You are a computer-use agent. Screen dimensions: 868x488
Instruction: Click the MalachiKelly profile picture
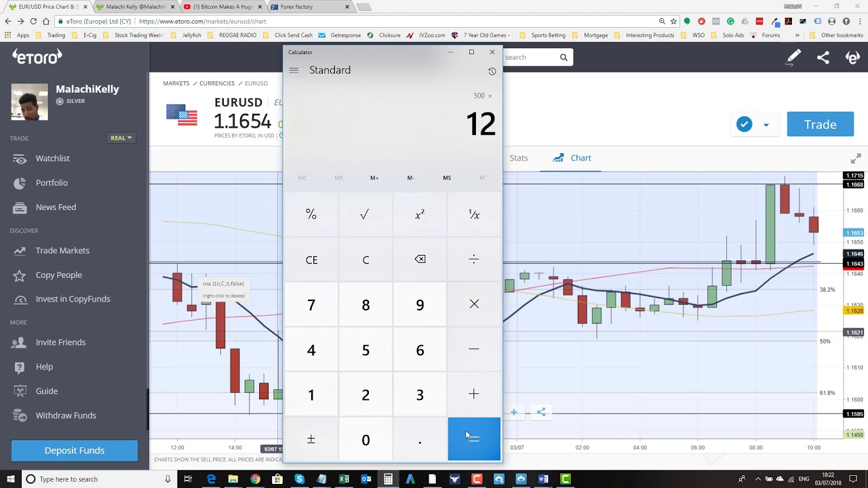point(29,102)
